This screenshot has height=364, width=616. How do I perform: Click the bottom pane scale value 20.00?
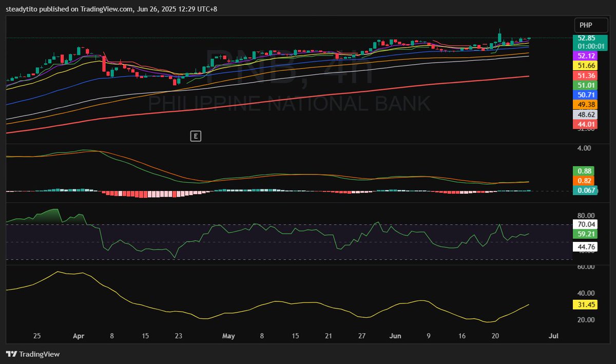(586, 319)
